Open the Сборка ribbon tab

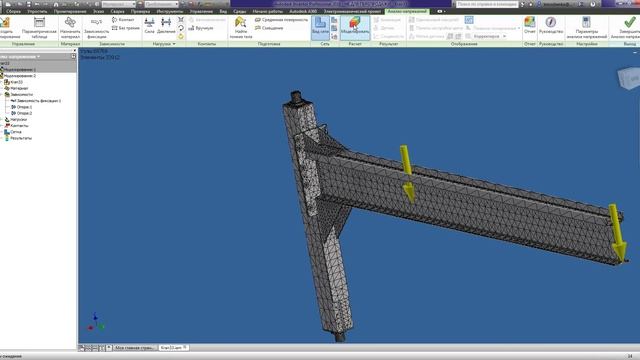click(x=13, y=11)
